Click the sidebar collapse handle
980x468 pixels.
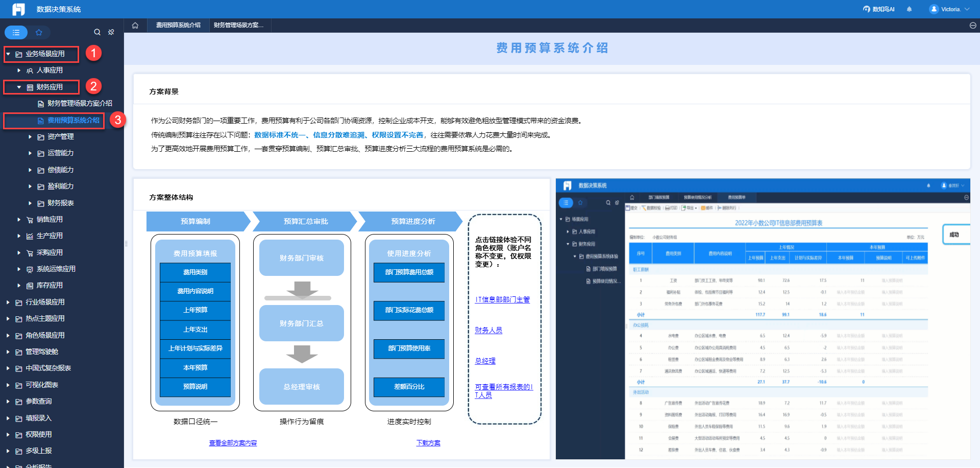(126, 244)
